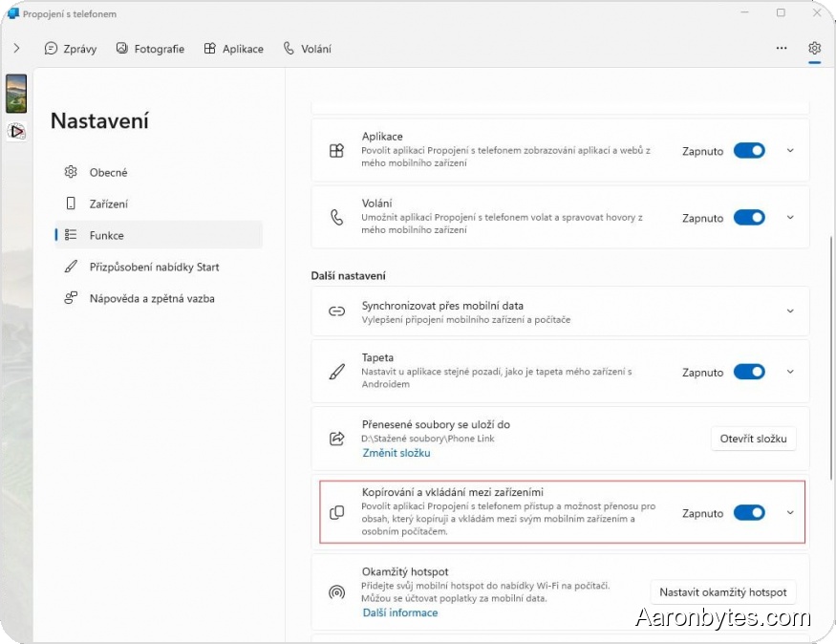Expand the Tapeta section chevron
The height and width of the screenshot is (644, 836).
click(790, 372)
